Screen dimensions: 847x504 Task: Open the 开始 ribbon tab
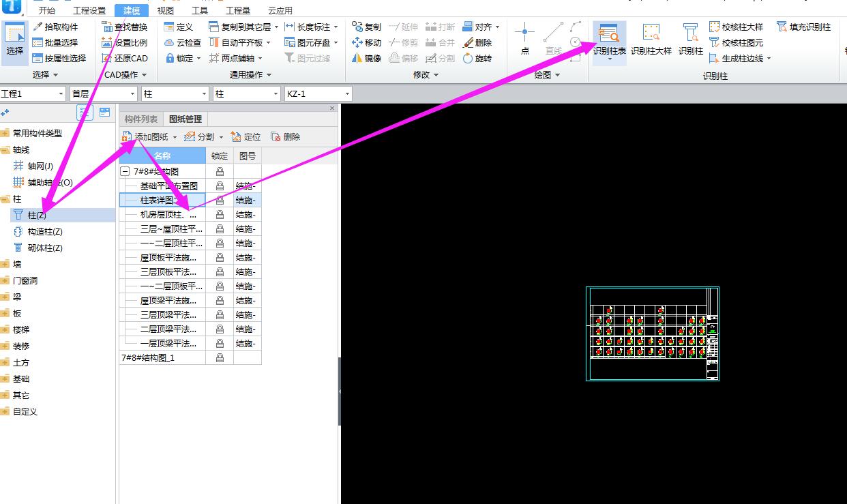pos(47,10)
